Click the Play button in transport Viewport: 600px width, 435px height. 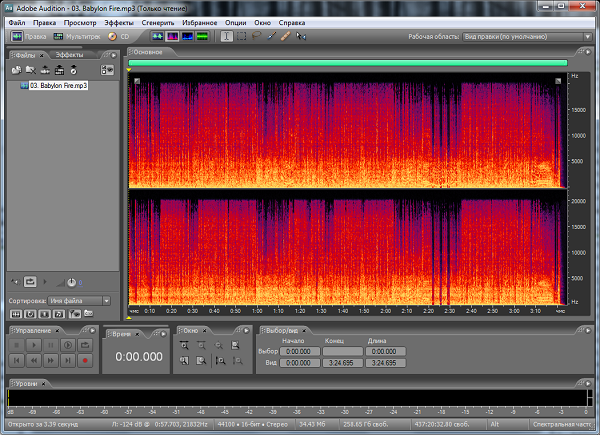33,344
